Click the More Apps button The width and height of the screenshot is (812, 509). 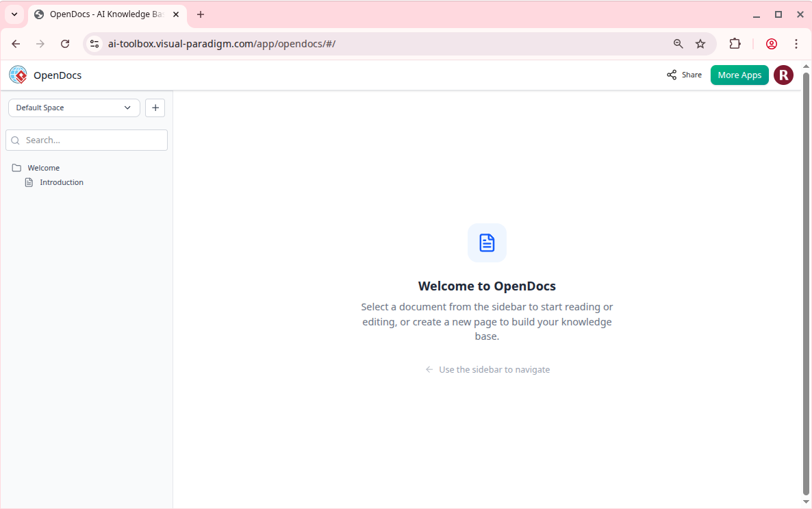739,75
